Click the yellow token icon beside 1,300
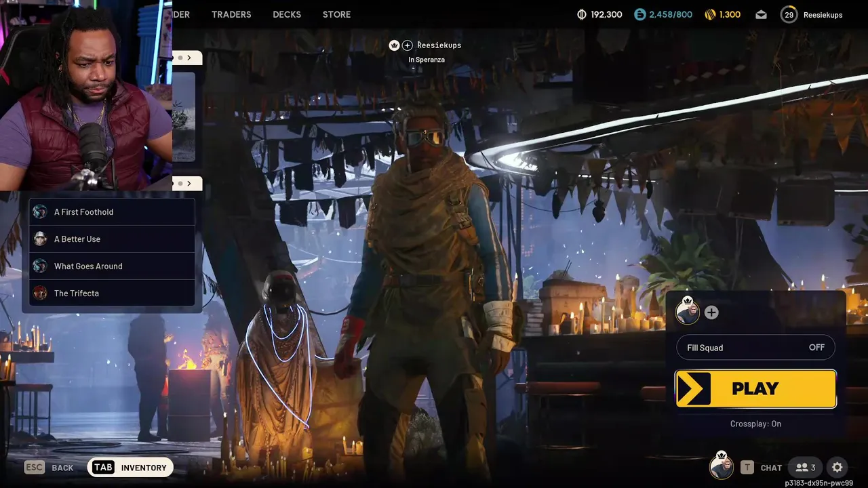 click(x=710, y=14)
